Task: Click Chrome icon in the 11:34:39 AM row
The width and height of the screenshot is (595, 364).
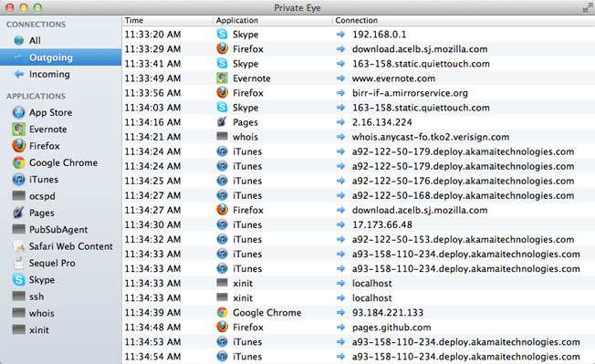Action: point(222,312)
